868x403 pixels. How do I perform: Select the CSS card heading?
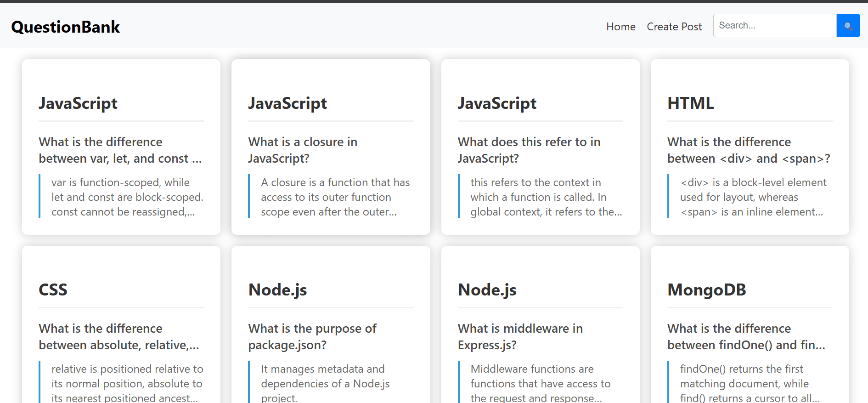pyautogui.click(x=53, y=290)
